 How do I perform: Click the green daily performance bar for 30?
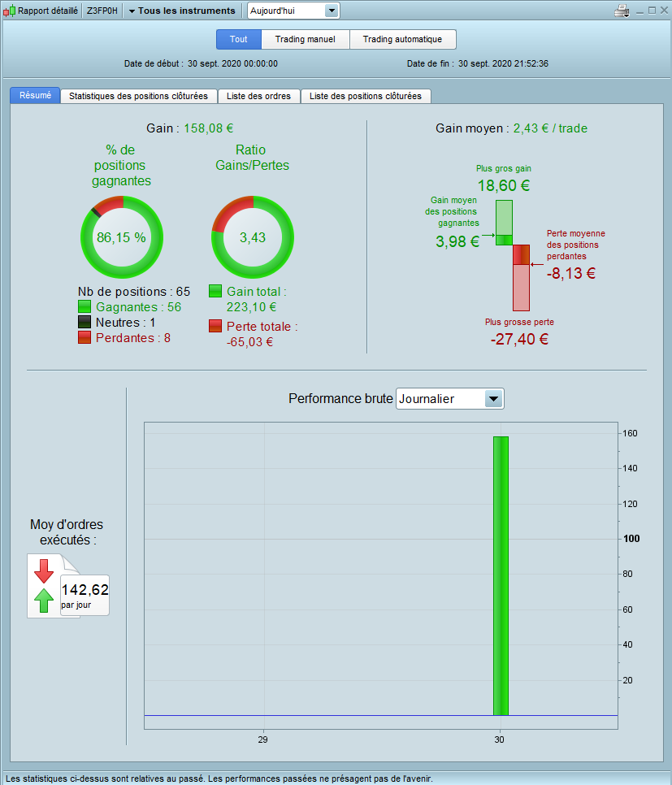click(x=501, y=575)
